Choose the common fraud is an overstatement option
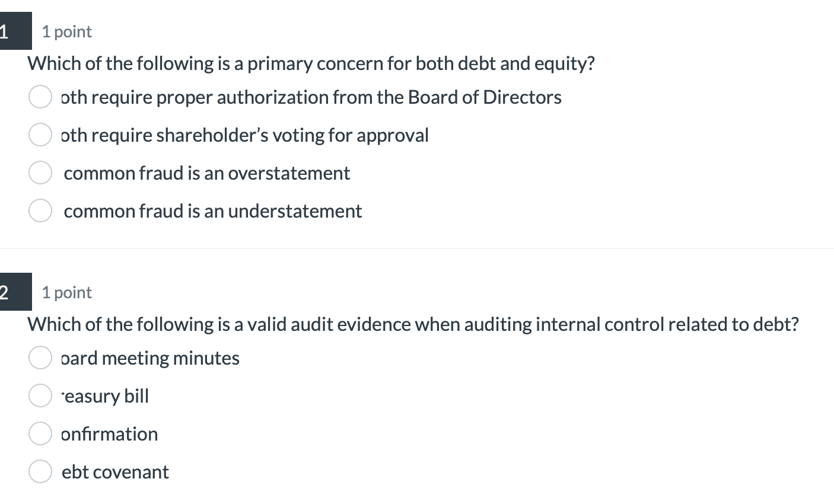The image size is (834, 504). coord(40,173)
